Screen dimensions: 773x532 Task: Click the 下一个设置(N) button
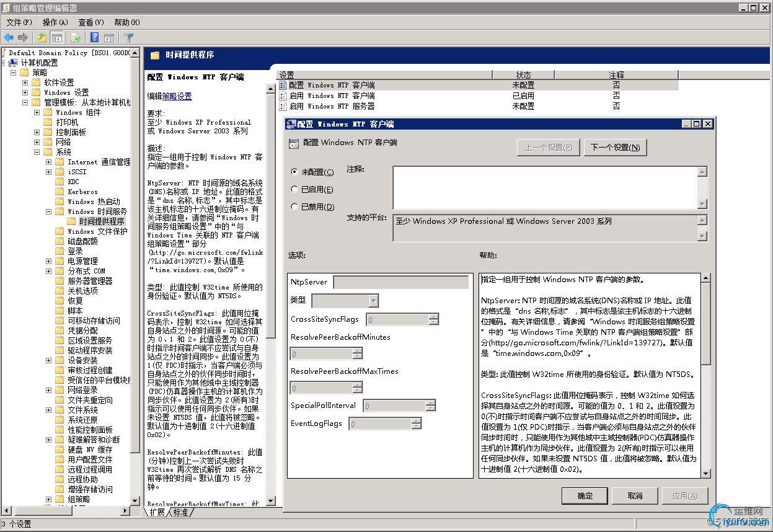pyautogui.click(x=616, y=147)
